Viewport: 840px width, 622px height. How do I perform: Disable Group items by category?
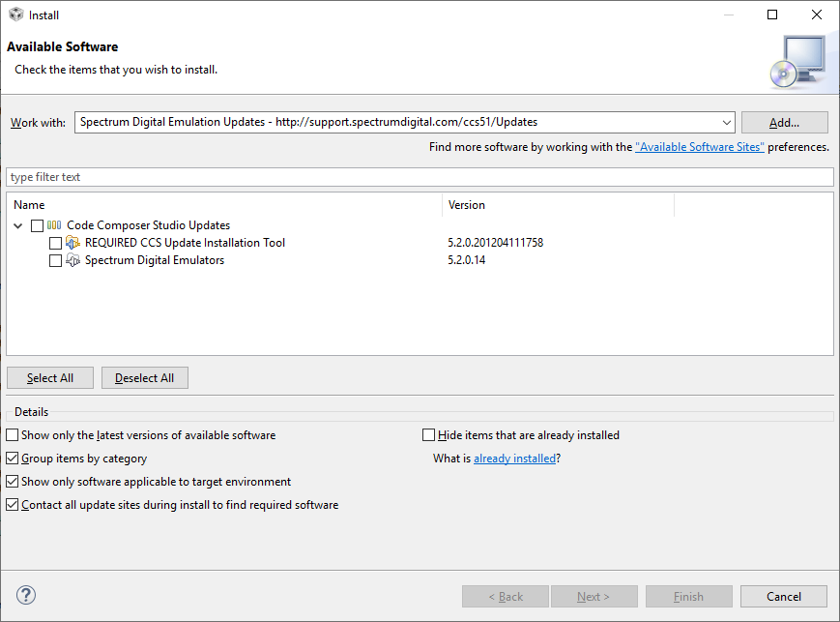13,459
